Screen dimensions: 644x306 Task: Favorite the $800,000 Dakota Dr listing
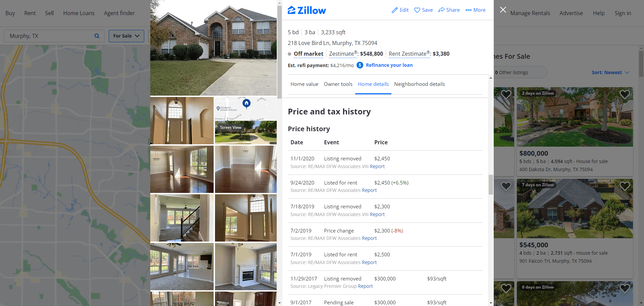pyautogui.click(x=625, y=95)
